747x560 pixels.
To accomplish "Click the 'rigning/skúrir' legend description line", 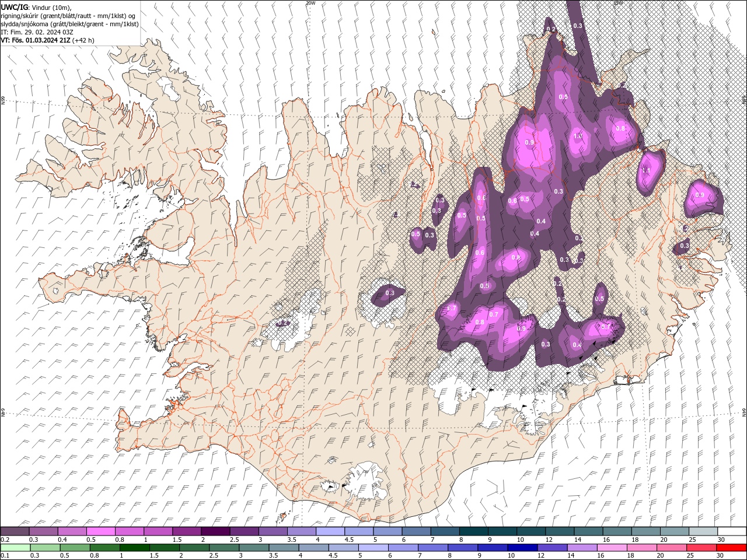I will [x=68, y=16].
